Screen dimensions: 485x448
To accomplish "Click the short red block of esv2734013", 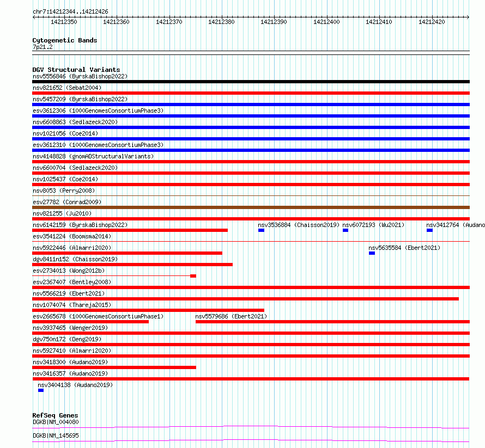I will (x=193, y=276).
